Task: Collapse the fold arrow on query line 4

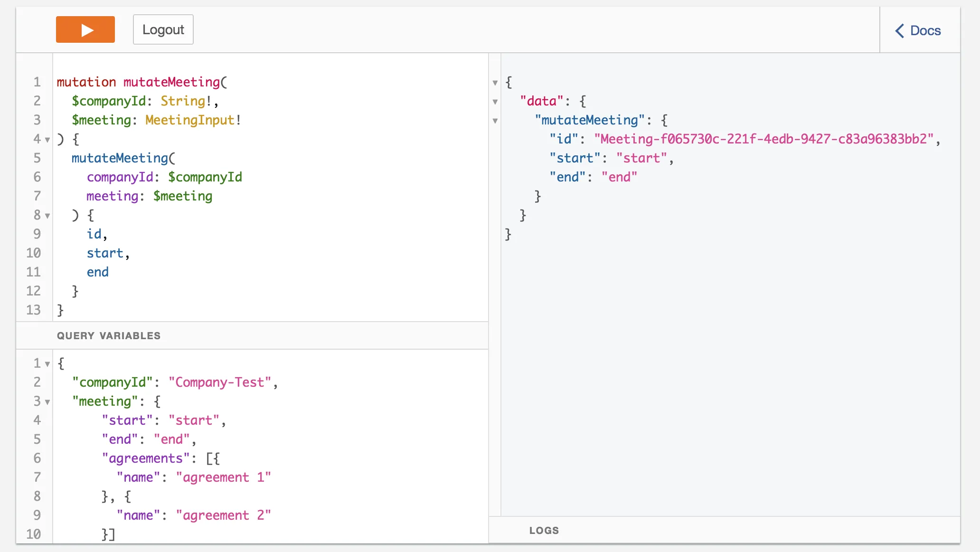Action: (47, 140)
